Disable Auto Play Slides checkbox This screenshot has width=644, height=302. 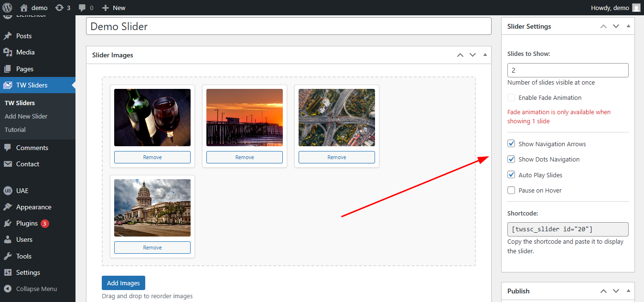tap(511, 175)
